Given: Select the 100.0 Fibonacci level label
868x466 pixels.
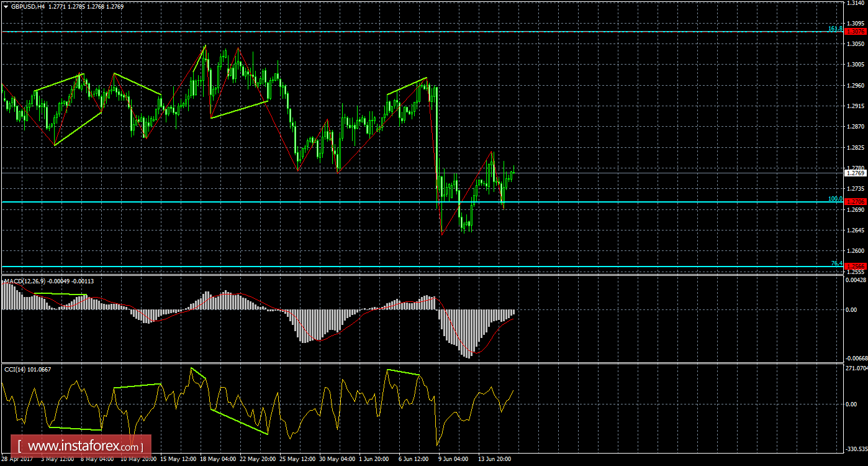Looking at the screenshot, I should (x=835, y=199).
